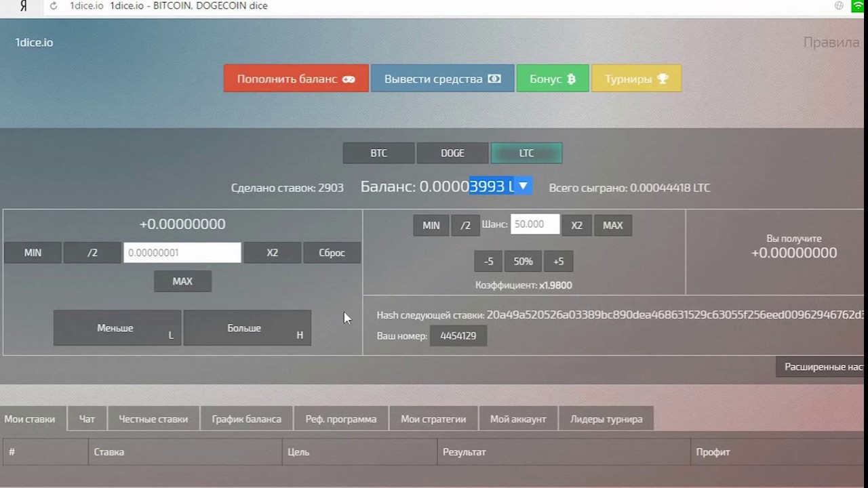
Task: Open the 'Чат' tab
Action: (x=87, y=419)
